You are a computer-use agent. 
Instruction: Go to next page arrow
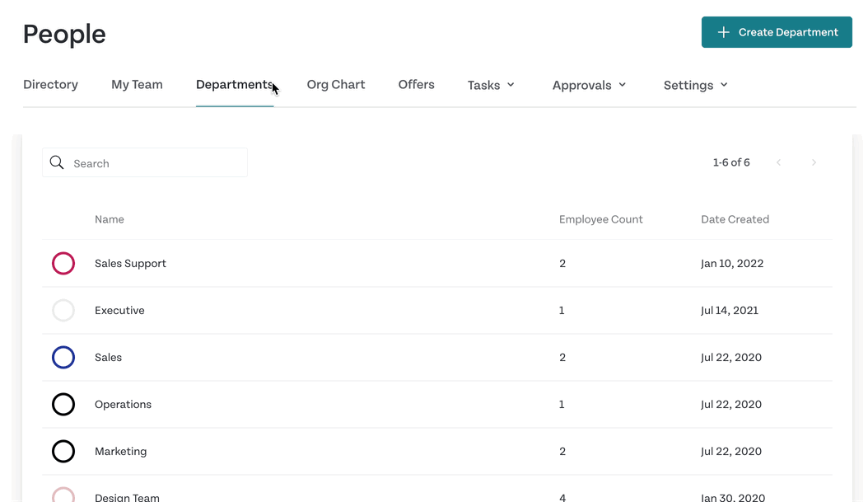[x=814, y=162]
